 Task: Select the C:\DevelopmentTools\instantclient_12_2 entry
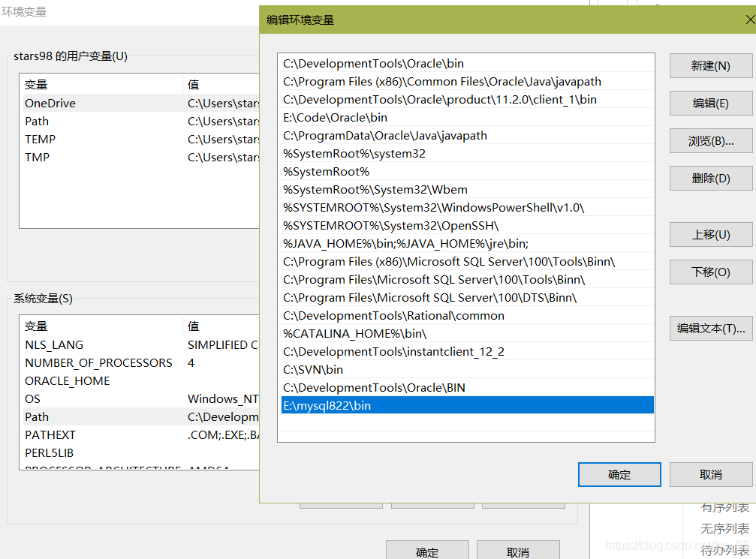(x=465, y=352)
